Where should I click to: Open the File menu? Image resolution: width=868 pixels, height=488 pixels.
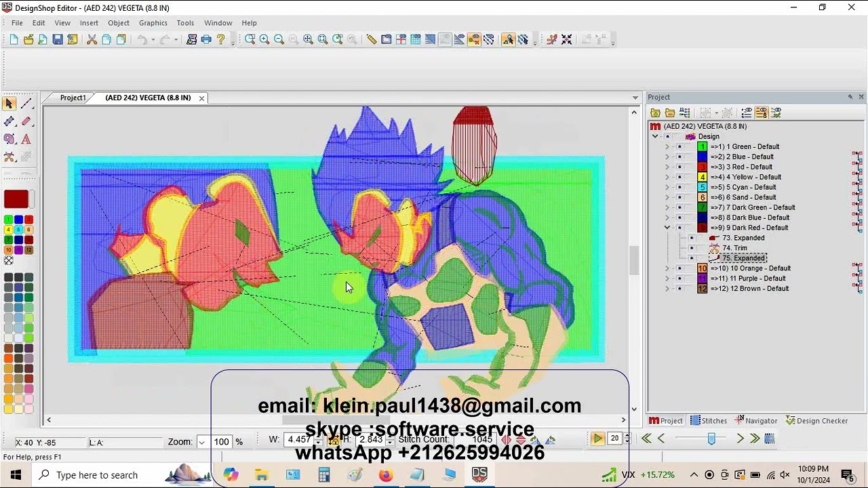17,22
